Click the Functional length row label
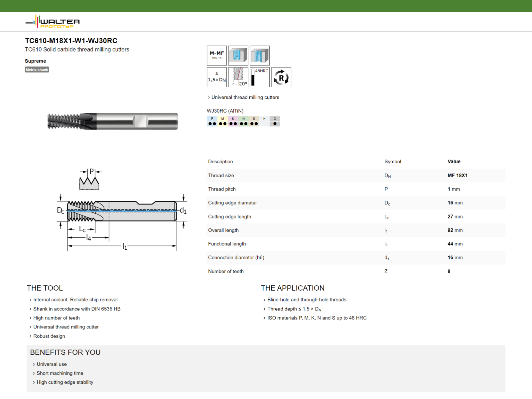532x399 pixels. (x=227, y=244)
